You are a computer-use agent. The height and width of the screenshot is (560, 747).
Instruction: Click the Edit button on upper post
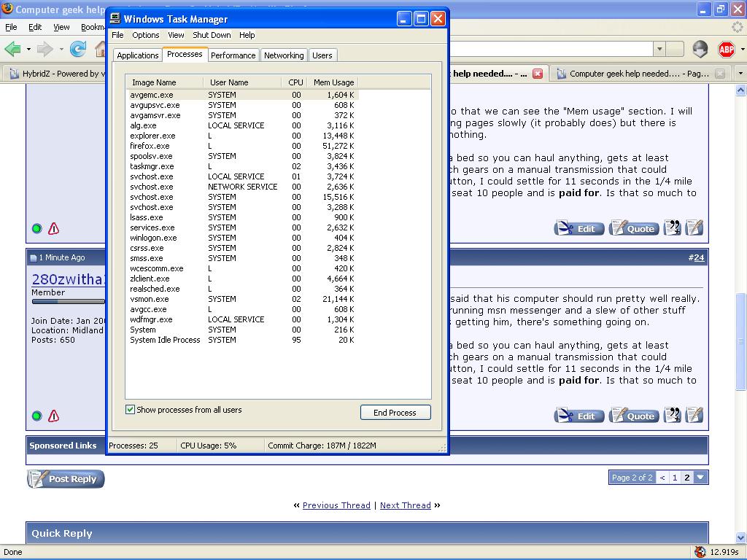pyautogui.click(x=579, y=228)
